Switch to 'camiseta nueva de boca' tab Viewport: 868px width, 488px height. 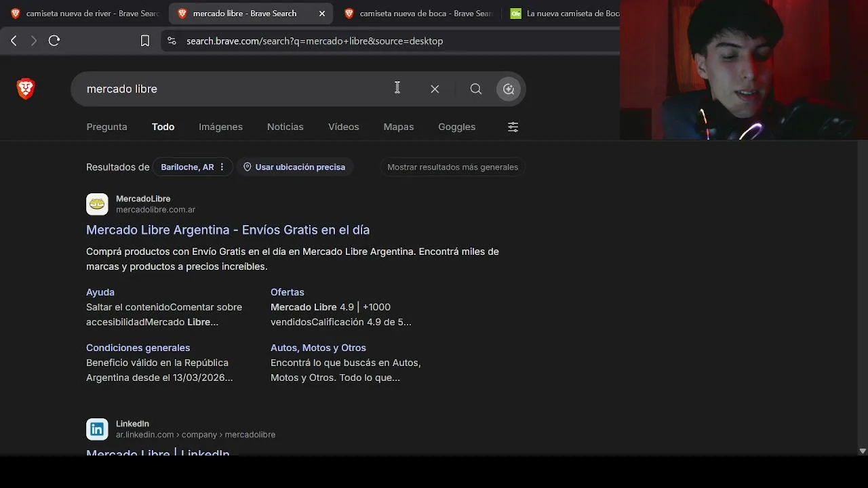418,14
